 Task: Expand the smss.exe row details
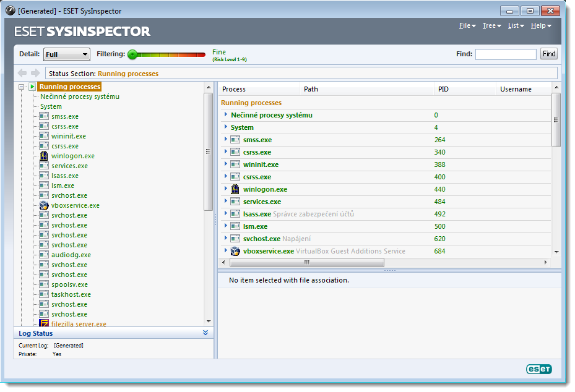click(225, 140)
